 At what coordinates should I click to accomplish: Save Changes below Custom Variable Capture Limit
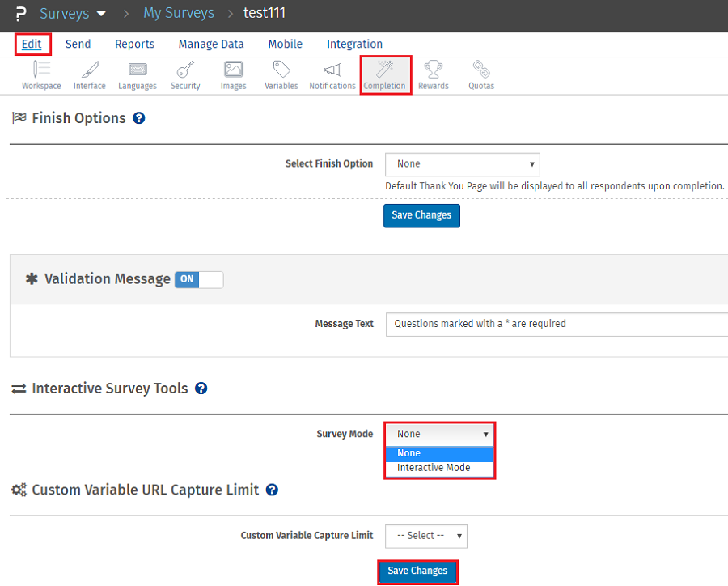(x=417, y=571)
